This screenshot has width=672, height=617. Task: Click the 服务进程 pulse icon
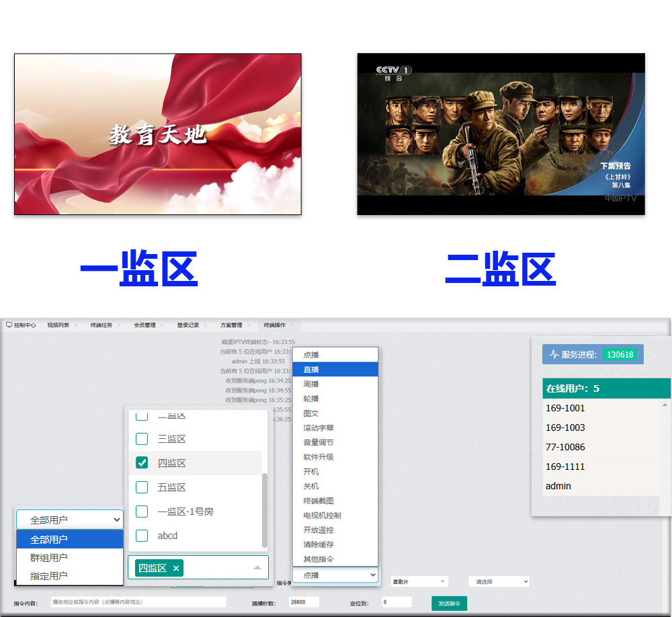click(x=554, y=354)
